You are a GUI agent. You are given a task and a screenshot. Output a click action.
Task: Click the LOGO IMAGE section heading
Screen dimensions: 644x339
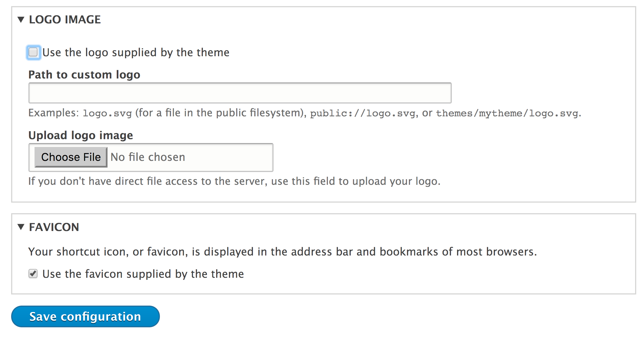[65, 19]
